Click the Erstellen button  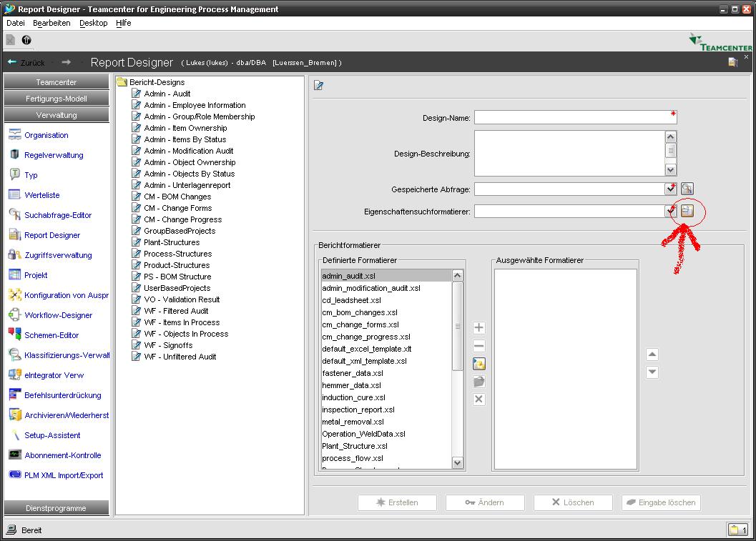(397, 502)
